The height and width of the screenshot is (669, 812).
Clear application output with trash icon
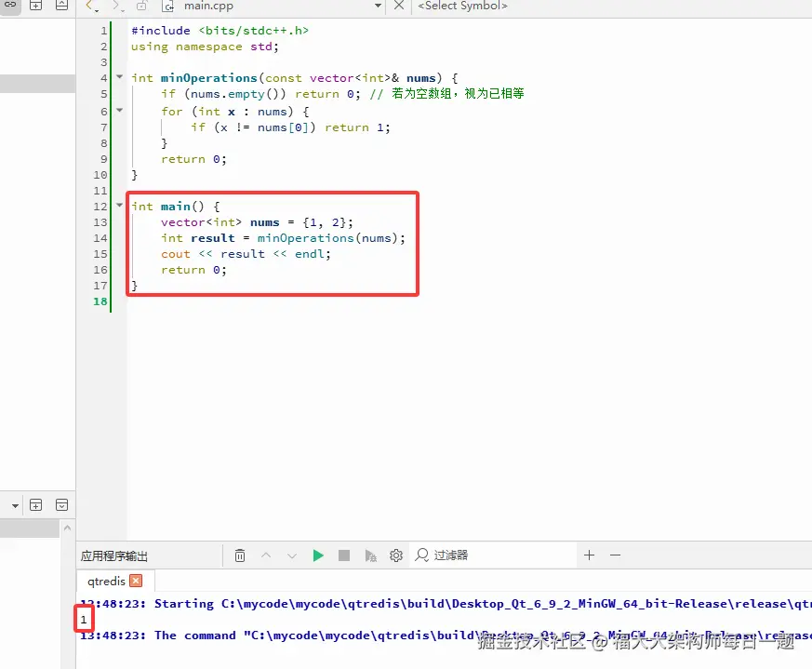pos(240,555)
